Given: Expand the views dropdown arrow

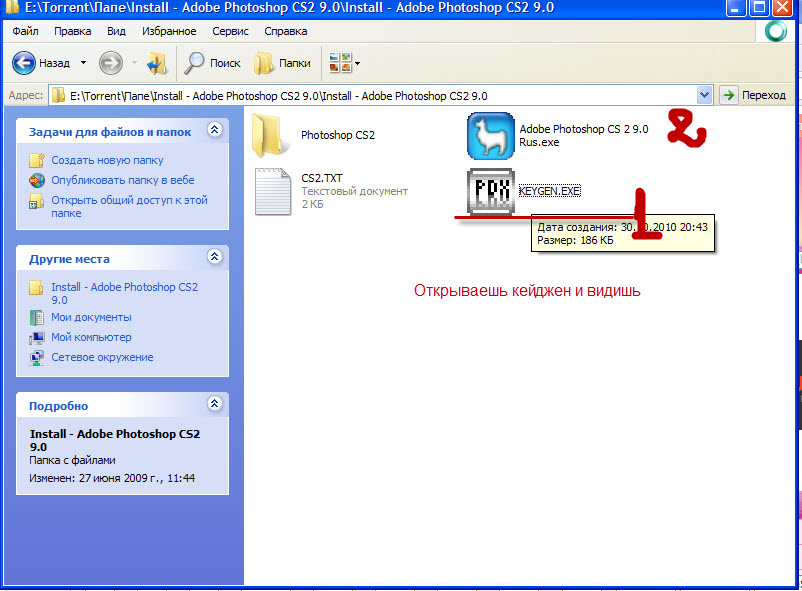Looking at the screenshot, I should pos(358,64).
